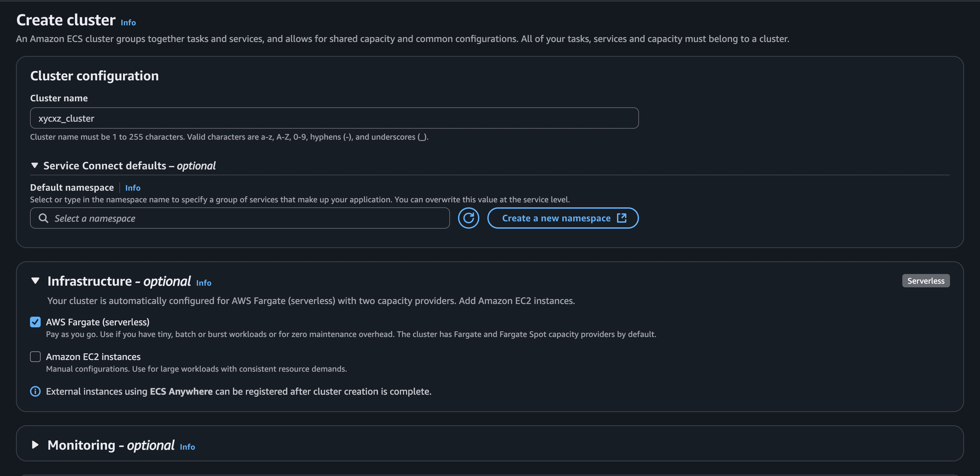Open the Select a namespace dropdown
The height and width of the screenshot is (476, 980).
[240, 218]
